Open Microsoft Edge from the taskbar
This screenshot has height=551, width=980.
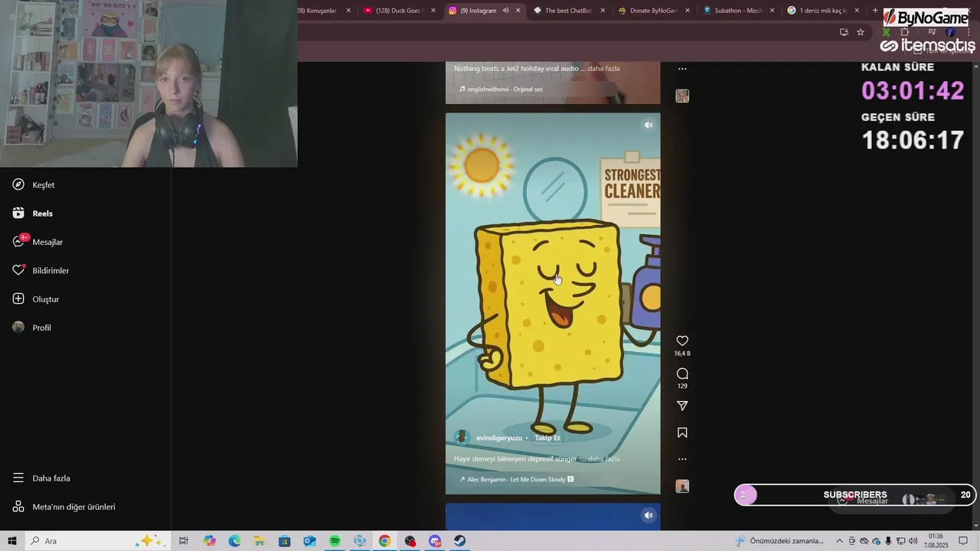(234, 541)
